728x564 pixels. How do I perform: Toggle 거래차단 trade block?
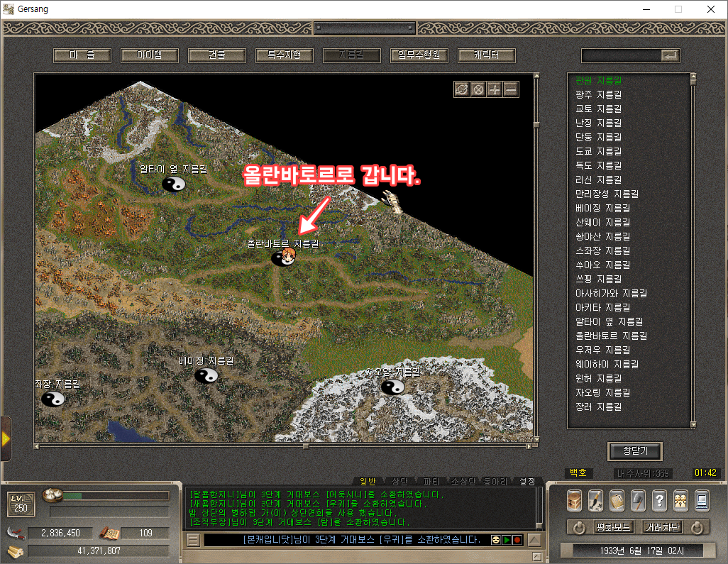click(x=663, y=527)
